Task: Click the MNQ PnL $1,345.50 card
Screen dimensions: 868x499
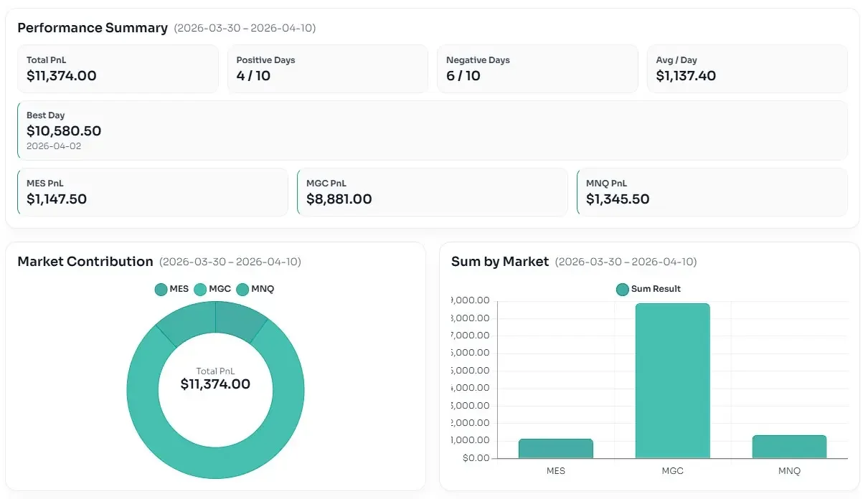Action: coord(712,192)
